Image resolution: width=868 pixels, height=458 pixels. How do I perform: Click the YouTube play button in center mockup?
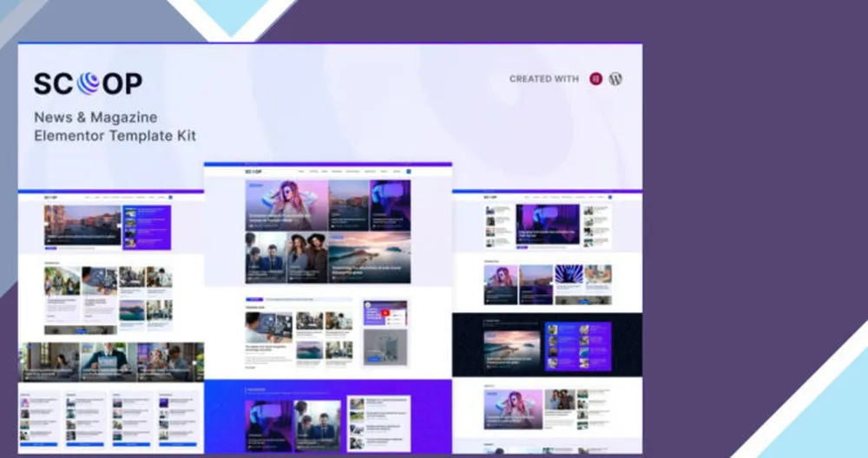click(385, 313)
